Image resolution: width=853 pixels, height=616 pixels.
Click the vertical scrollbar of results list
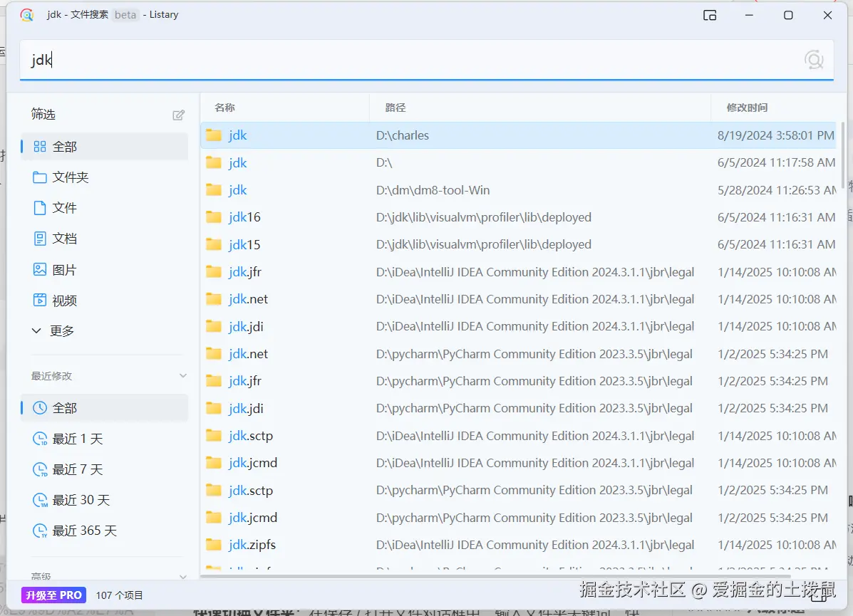coord(844,157)
